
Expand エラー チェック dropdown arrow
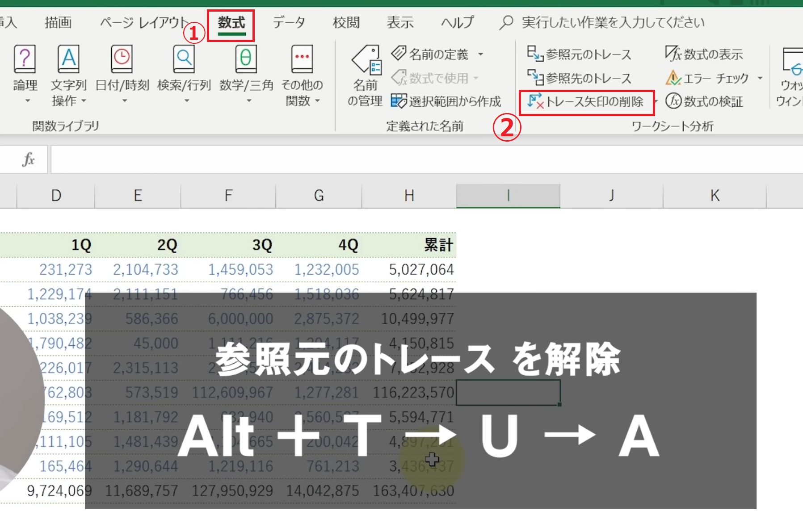point(760,78)
